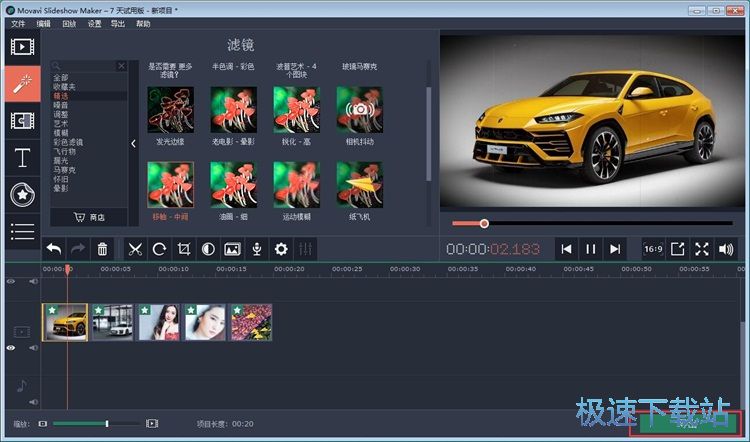This screenshot has width=750, height=442.
Task: Click the undo arrow button
Action: coord(54,249)
